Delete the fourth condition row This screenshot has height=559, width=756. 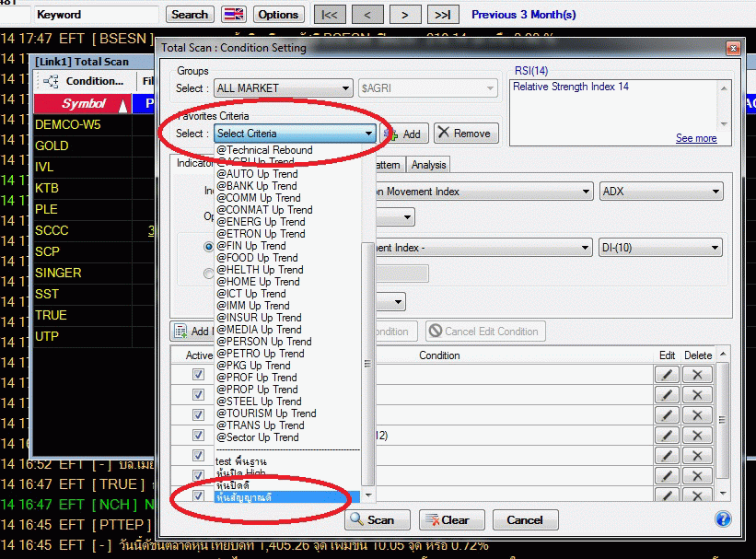697,436
